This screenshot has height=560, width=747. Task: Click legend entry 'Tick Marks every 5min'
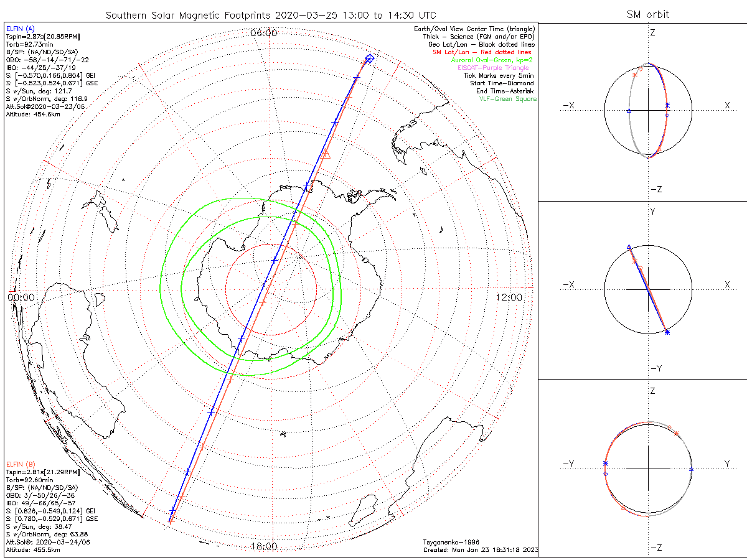(499, 75)
